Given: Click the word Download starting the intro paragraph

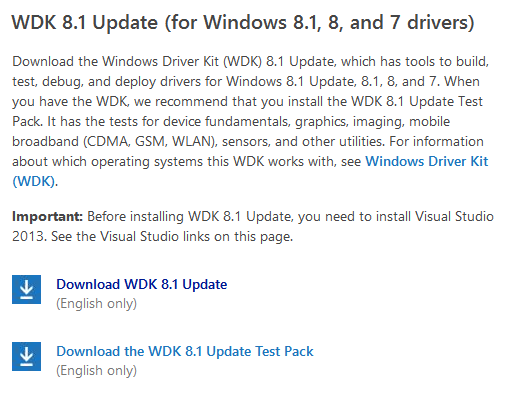Looking at the screenshot, I should tap(43, 62).
